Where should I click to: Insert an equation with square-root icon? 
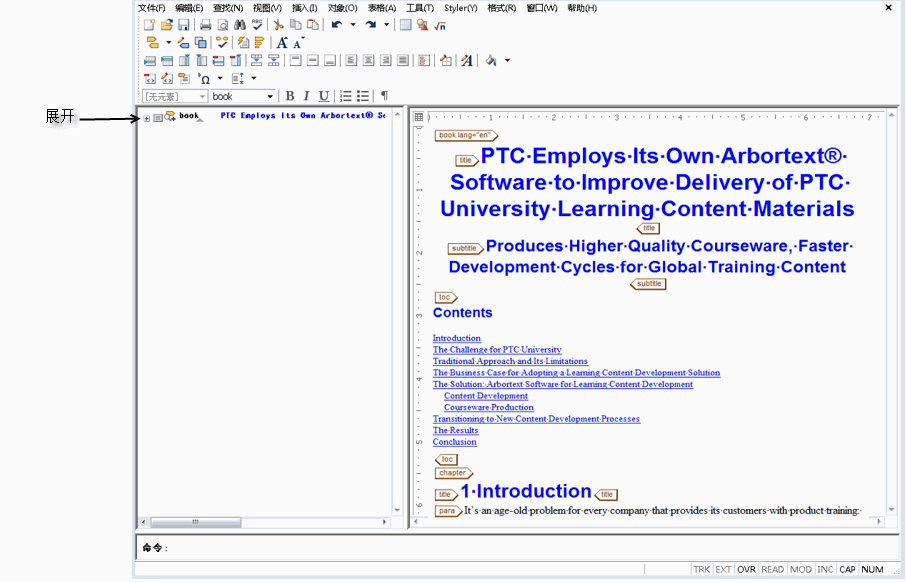click(x=440, y=25)
